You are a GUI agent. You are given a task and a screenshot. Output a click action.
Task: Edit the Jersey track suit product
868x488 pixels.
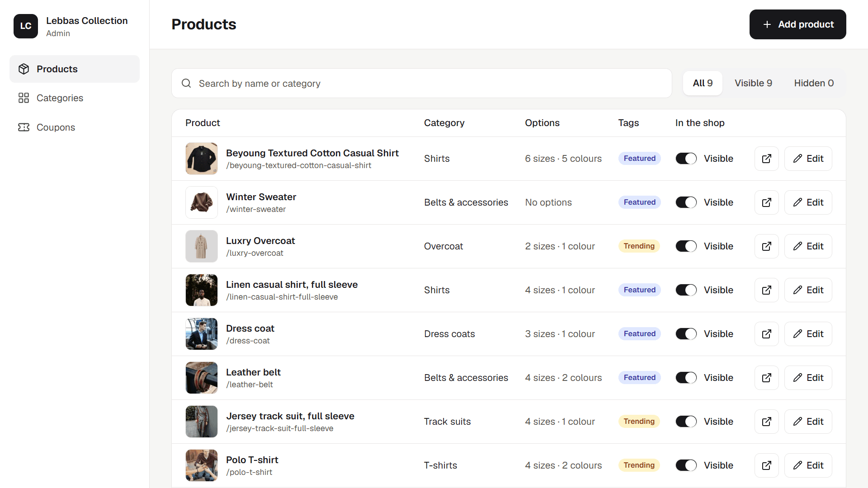pos(808,422)
